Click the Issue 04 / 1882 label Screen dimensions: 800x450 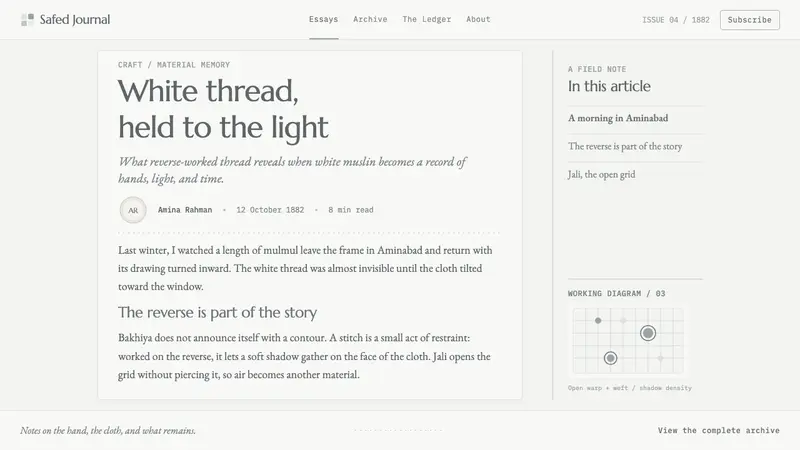coord(676,20)
